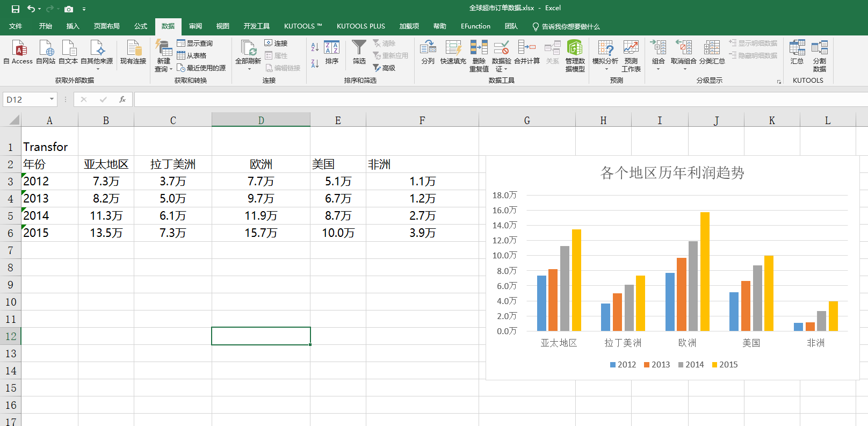The image size is (868, 426).
Task: Click inside the formula bar input
Action: 483,99
